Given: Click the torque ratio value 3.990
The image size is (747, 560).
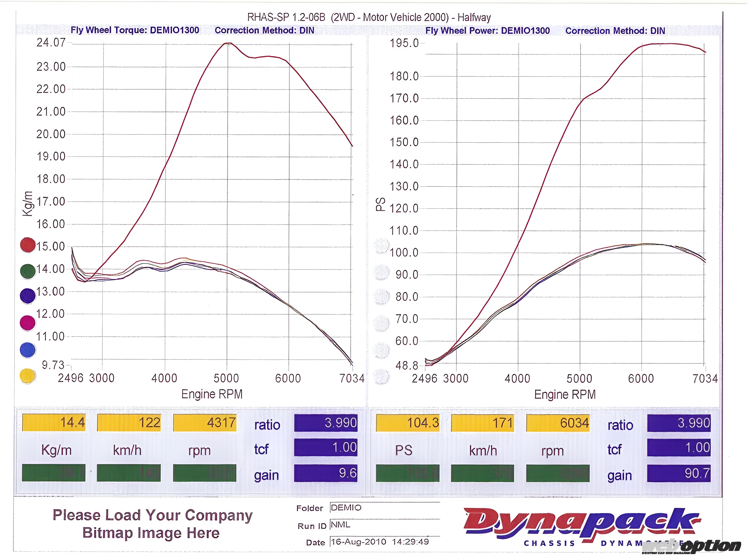Looking at the screenshot, I should pyautogui.click(x=326, y=423).
